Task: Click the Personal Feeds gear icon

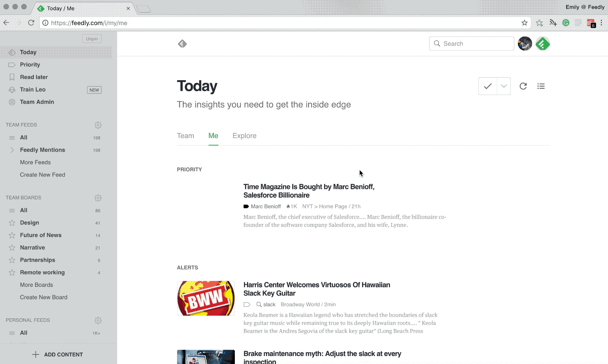Action: point(98,320)
